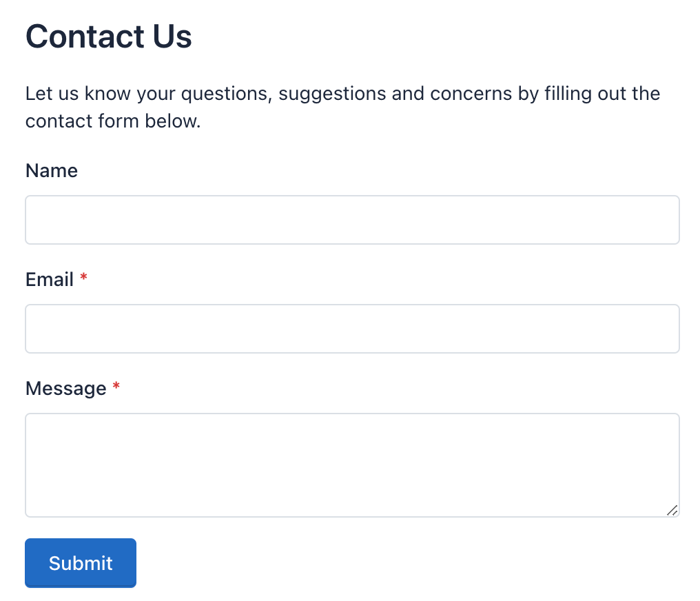
Task: Select the Message field label
Action: coord(66,388)
